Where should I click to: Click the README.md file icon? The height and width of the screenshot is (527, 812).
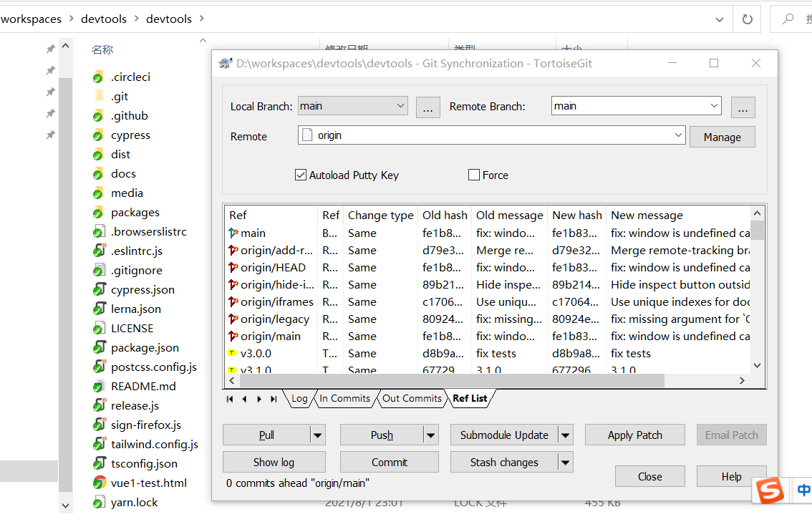(x=99, y=387)
